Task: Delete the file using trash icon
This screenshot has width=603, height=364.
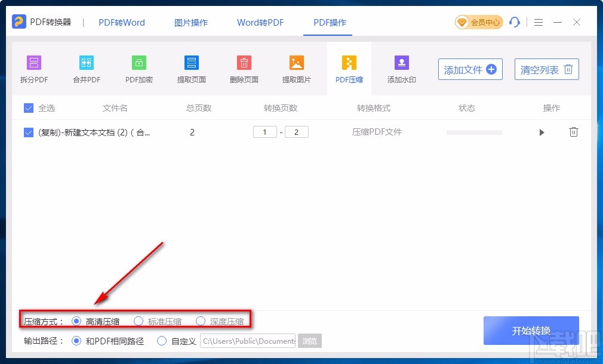Action: tap(574, 132)
